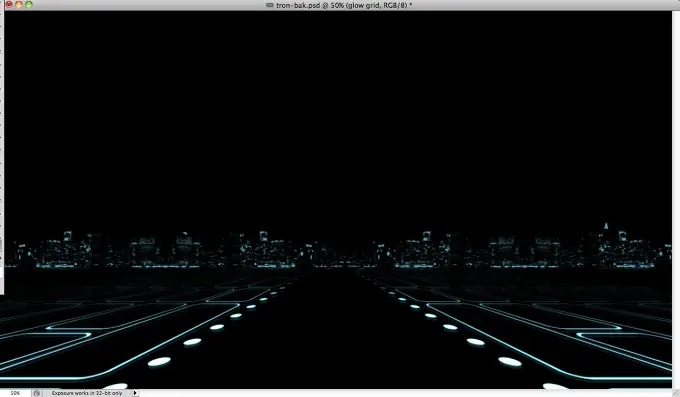
Task: Minimize the tron-bak.psd window with yellow button
Action: (x=19, y=5)
